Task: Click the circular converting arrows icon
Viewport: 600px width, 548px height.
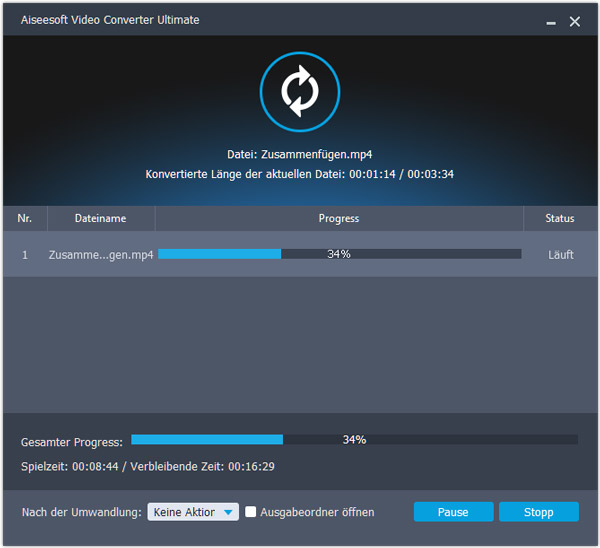Action: click(298, 91)
